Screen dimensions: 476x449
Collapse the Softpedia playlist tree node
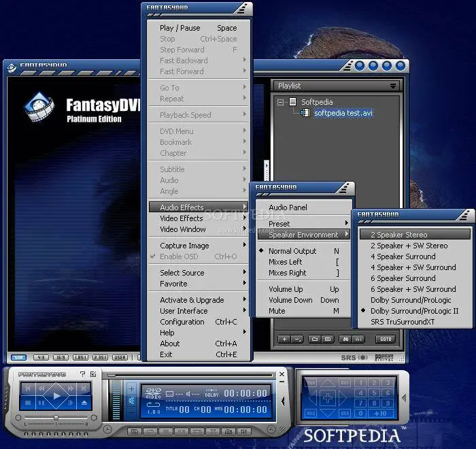(280, 102)
